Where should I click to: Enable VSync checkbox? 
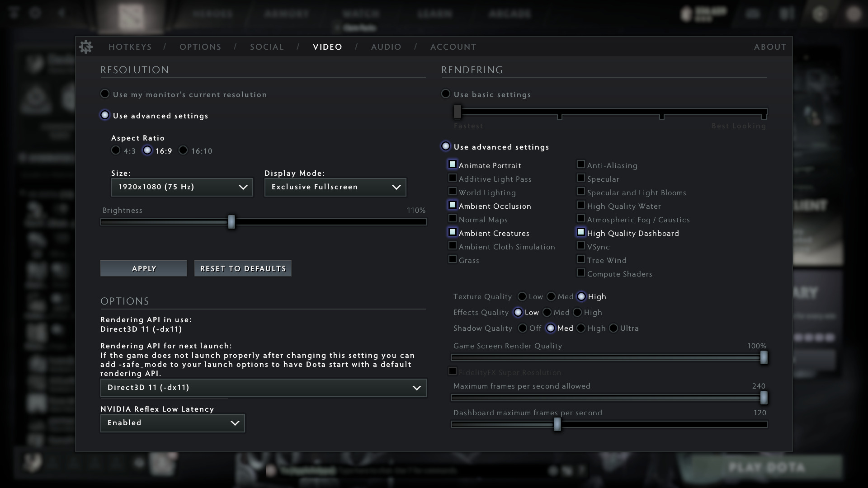(581, 246)
